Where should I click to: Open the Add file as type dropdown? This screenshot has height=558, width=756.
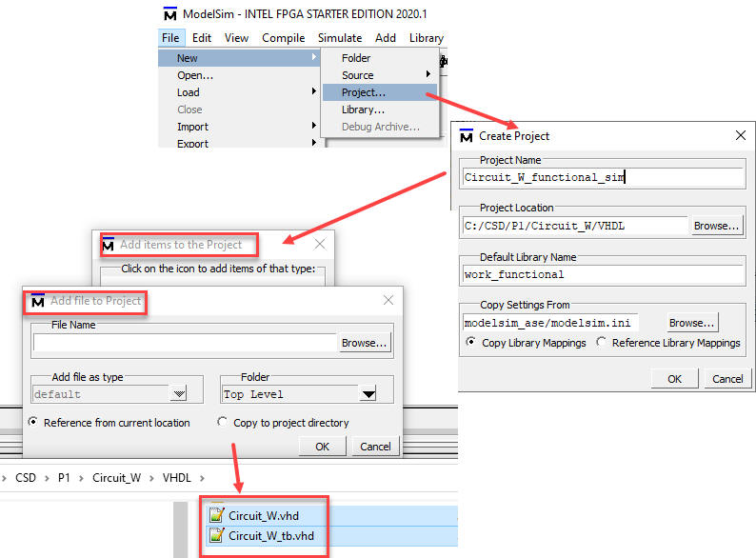click(179, 394)
